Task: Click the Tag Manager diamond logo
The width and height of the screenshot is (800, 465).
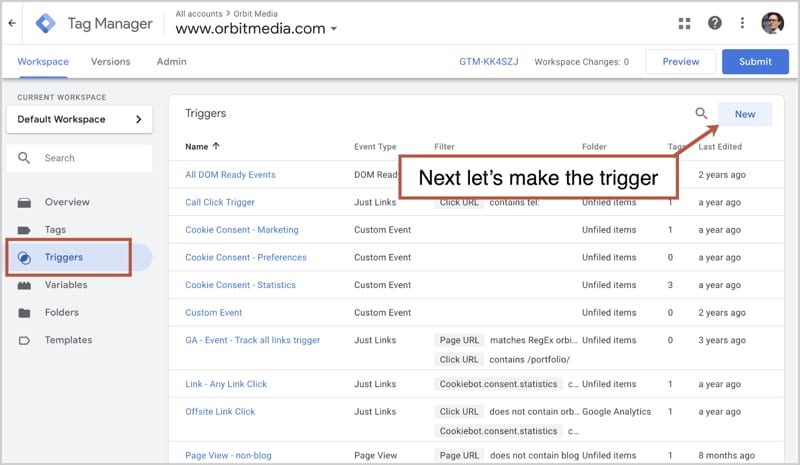Action: point(45,23)
